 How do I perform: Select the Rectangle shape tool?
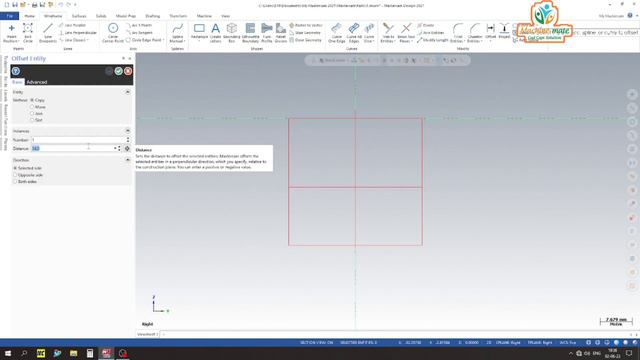click(x=199, y=31)
